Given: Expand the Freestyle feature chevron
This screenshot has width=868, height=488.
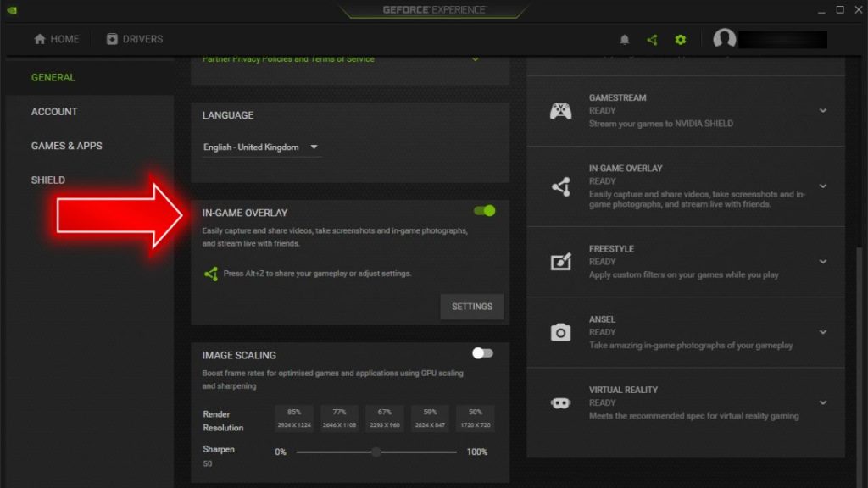Looking at the screenshot, I should [x=823, y=262].
